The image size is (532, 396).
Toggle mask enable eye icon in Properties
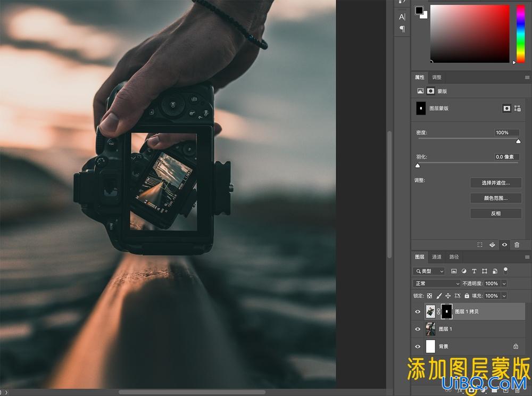coord(504,245)
